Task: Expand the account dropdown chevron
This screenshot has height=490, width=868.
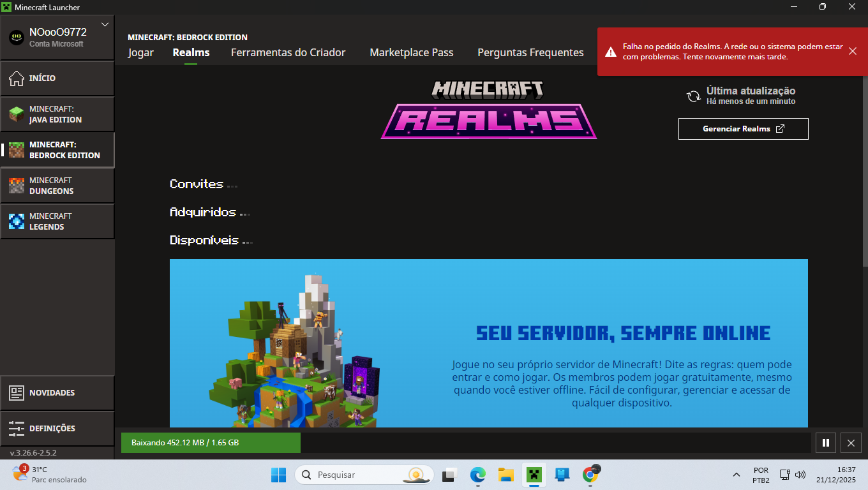Action: pos(105,24)
